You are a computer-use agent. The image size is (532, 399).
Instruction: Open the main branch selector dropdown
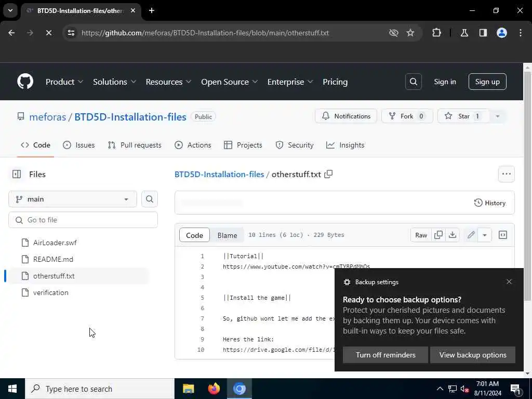(73, 199)
